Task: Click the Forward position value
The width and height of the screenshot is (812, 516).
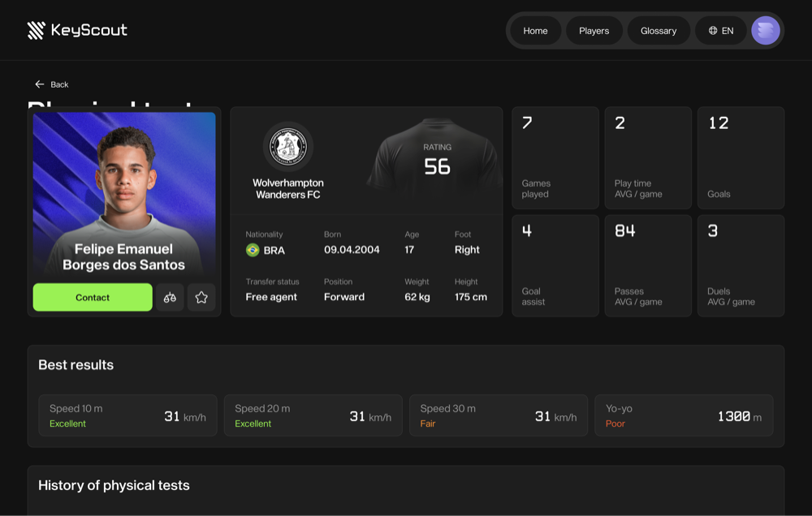Action: click(344, 297)
